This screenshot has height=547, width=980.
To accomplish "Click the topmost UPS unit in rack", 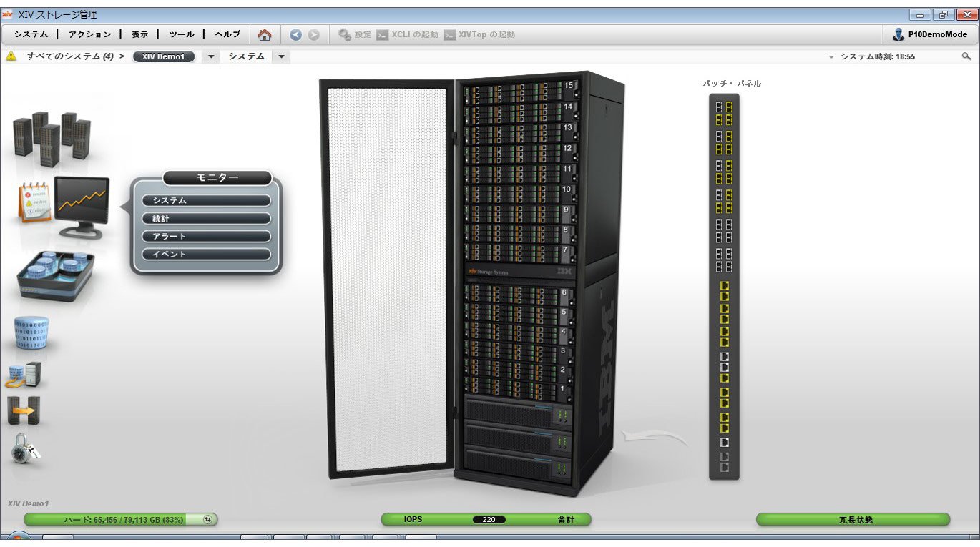I will tap(519, 412).
